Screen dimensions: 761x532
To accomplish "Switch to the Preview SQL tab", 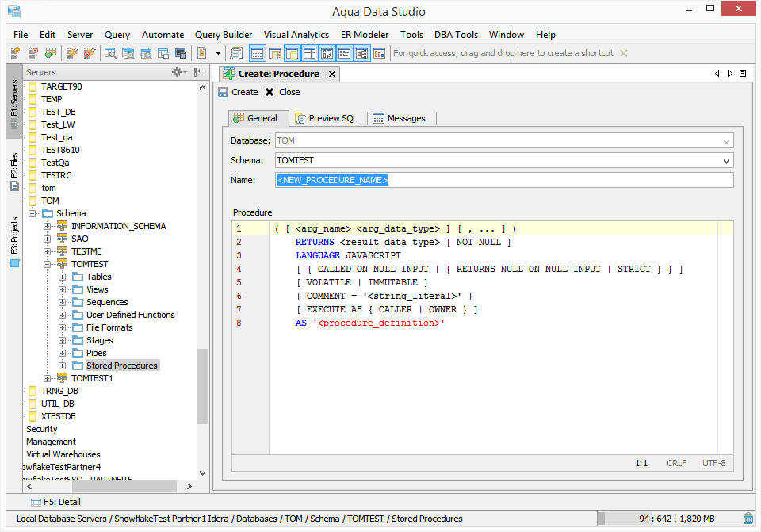I will tap(326, 118).
